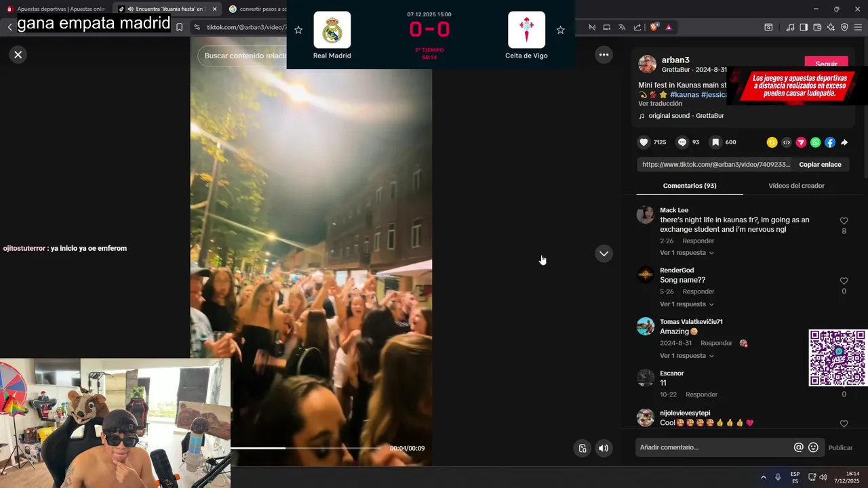This screenshot has height=488, width=868.
Task: Like RenderGod's Song name comment
Action: click(844, 281)
